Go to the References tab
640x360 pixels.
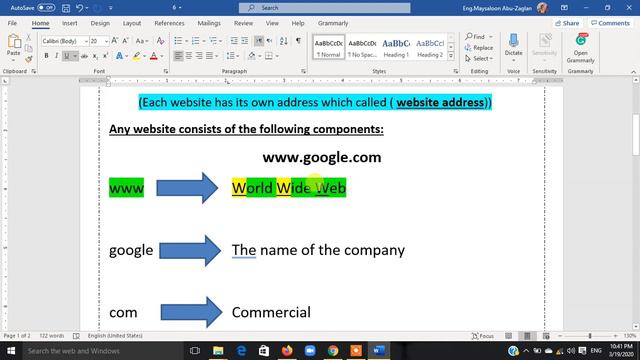point(169,23)
